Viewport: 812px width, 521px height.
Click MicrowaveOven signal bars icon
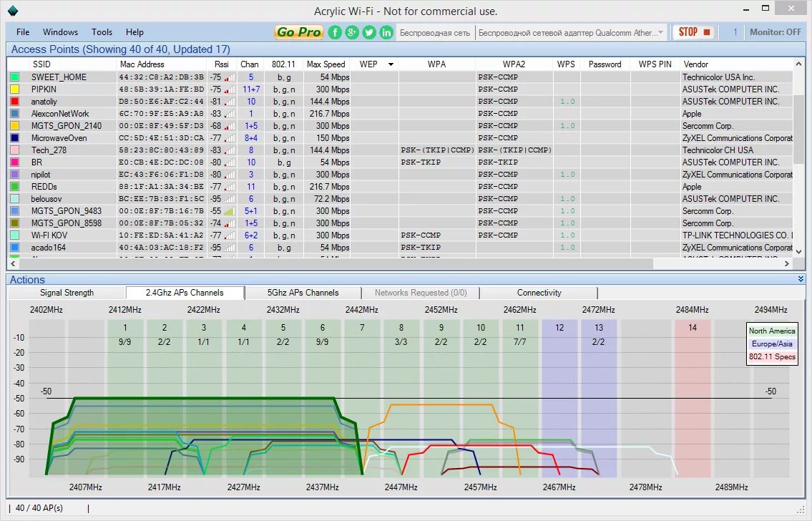tap(230, 137)
